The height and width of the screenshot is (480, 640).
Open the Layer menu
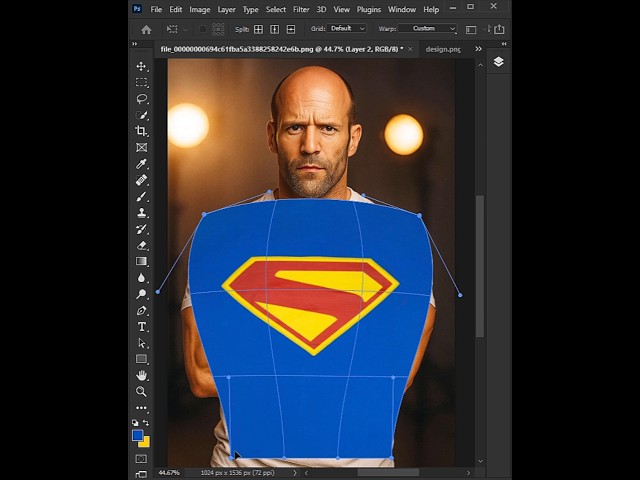tap(226, 9)
